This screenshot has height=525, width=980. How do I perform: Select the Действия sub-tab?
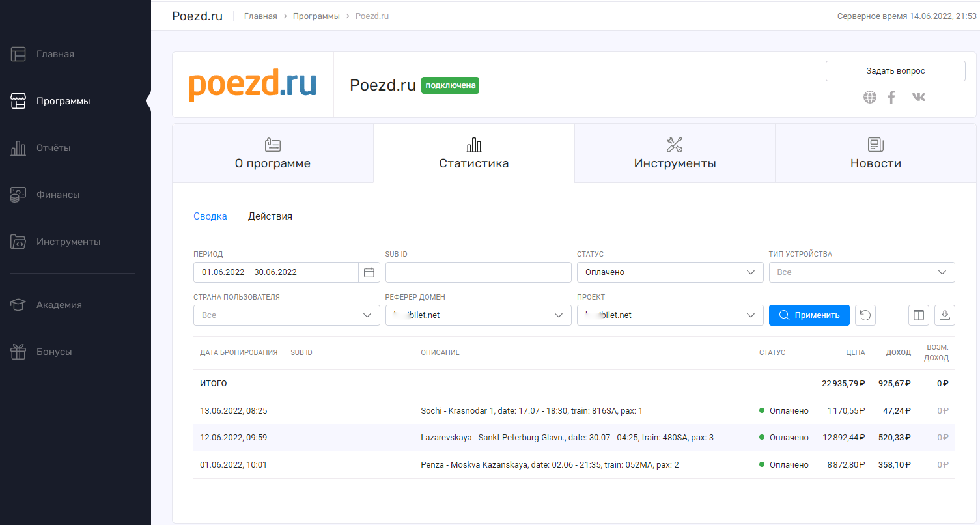(270, 216)
